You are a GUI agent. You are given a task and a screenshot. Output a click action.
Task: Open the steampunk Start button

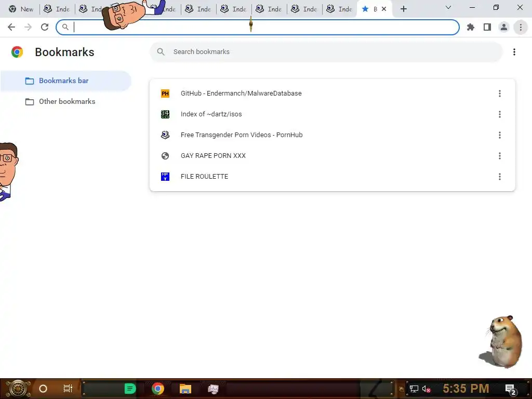[18, 389]
